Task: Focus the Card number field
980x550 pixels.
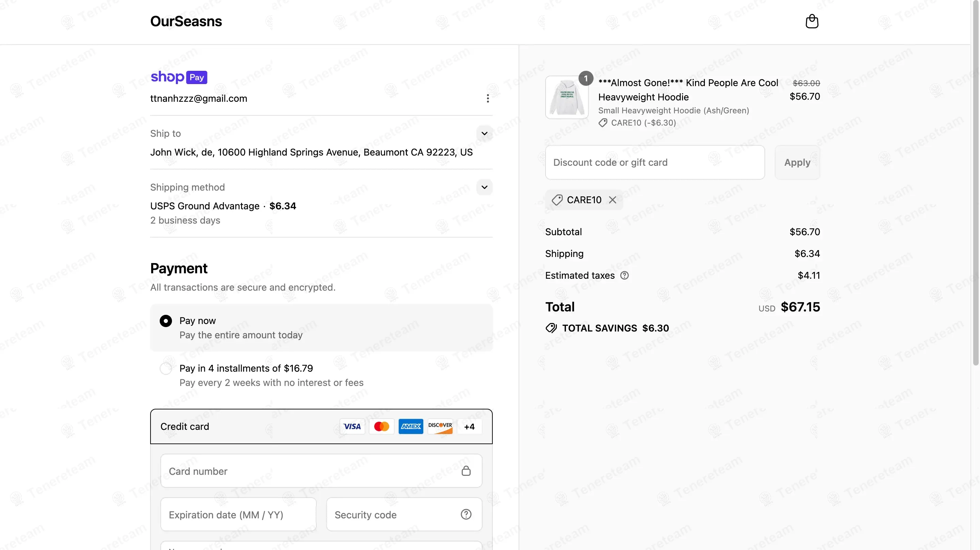Action: 321,471
